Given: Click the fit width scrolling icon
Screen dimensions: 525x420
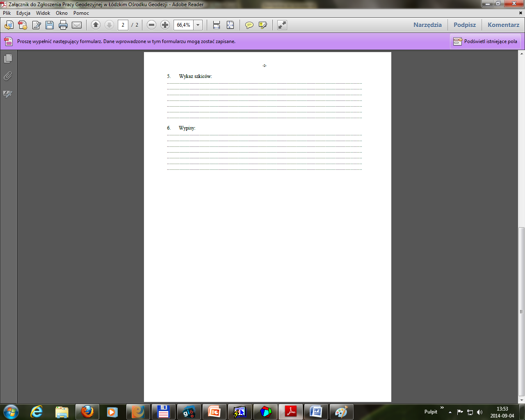Looking at the screenshot, I should (x=217, y=25).
